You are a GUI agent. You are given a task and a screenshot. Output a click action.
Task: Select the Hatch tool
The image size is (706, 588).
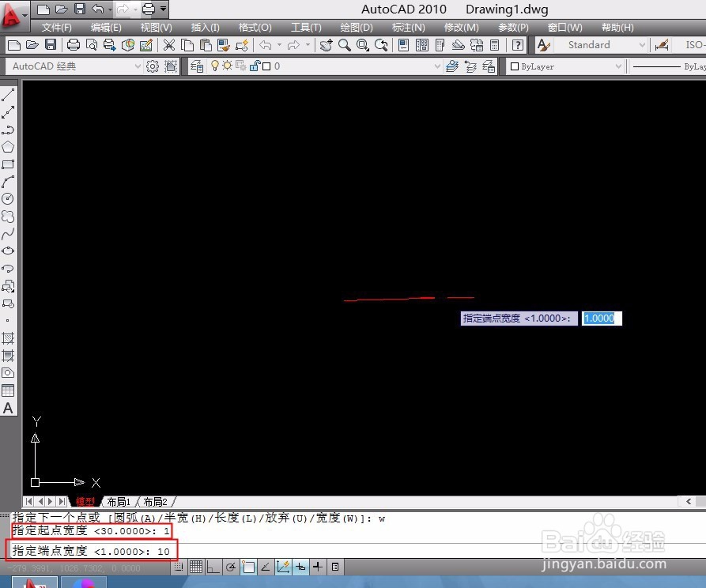pos(8,338)
